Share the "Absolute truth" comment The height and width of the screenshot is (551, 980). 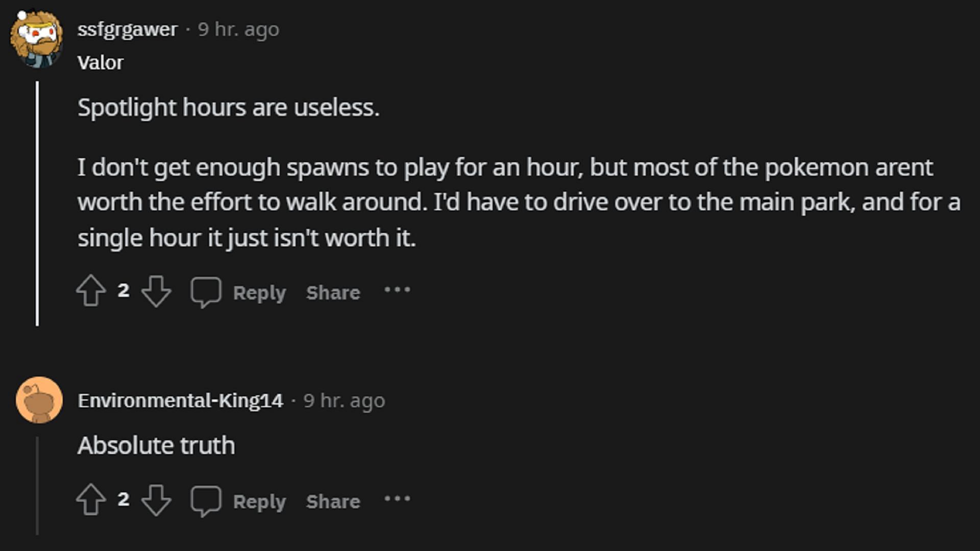coord(333,502)
